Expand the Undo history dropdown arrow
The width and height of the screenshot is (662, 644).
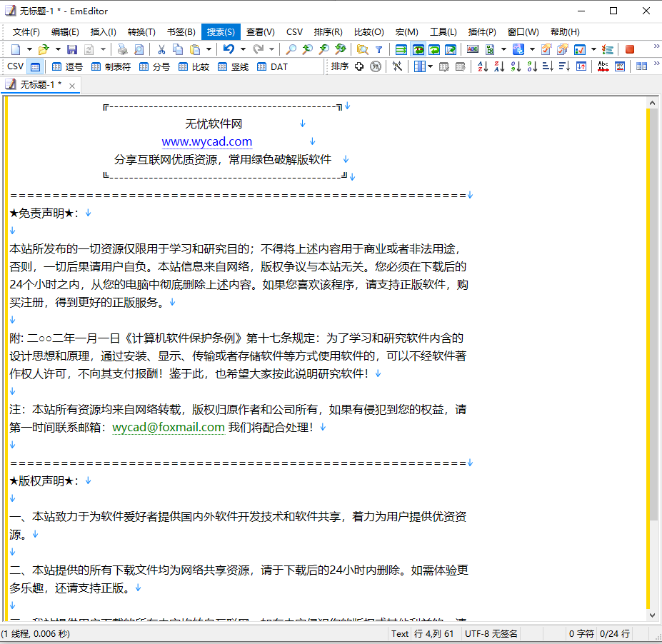(242, 49)
